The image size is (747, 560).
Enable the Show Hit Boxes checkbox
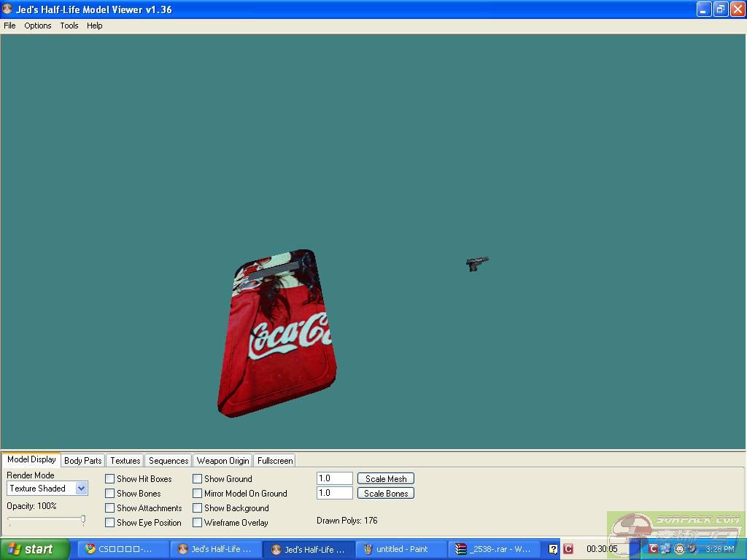(x=109, y=479)
